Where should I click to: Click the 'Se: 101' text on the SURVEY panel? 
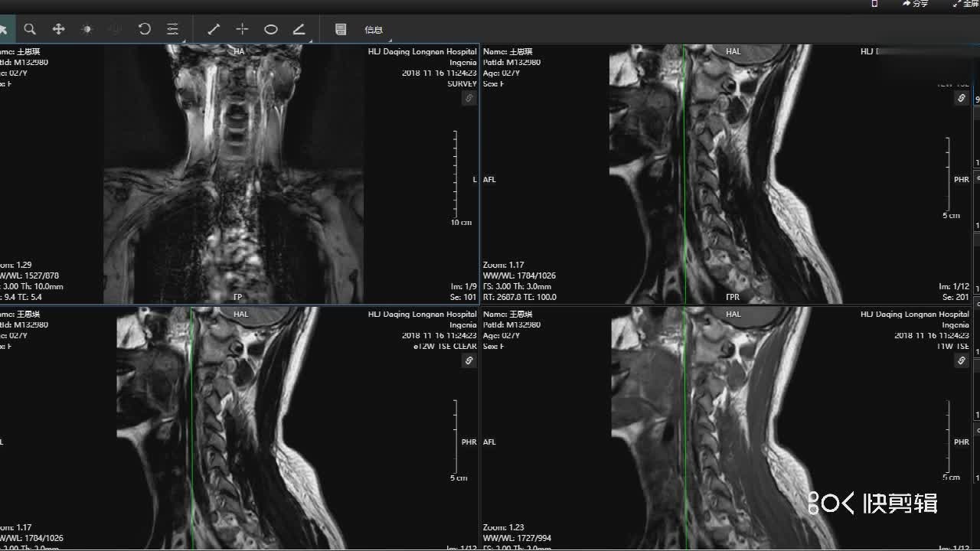[463, 298]
